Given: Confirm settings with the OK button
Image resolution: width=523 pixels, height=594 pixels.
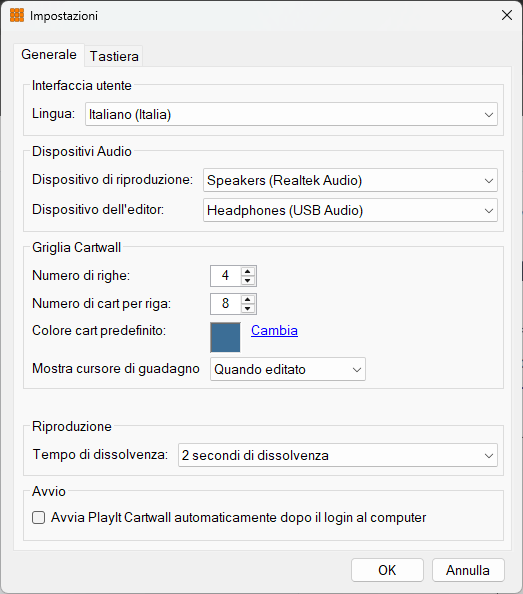Looking at the screenshot, I should (x=387, y=570).
